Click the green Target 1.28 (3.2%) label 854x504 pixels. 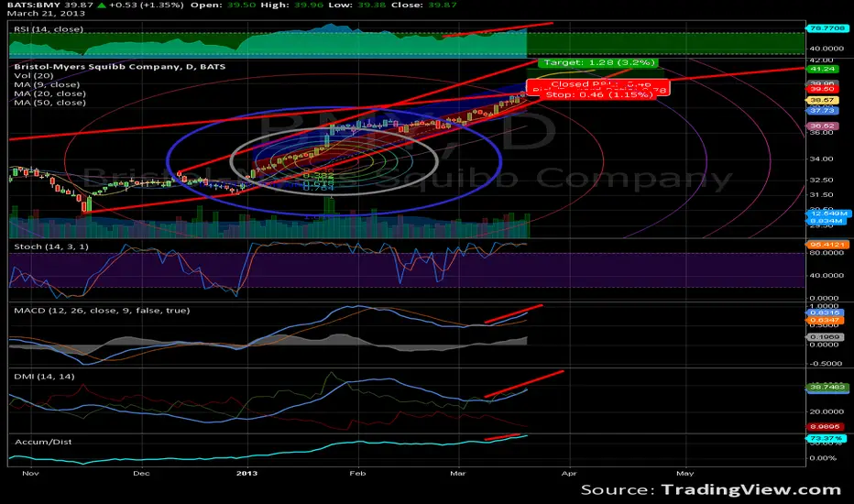click(x=598, y=62)
